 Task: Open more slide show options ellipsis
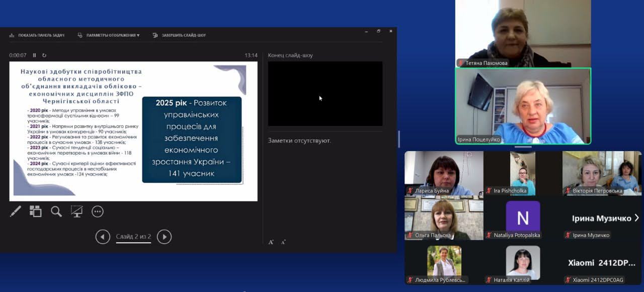[98, 211]
